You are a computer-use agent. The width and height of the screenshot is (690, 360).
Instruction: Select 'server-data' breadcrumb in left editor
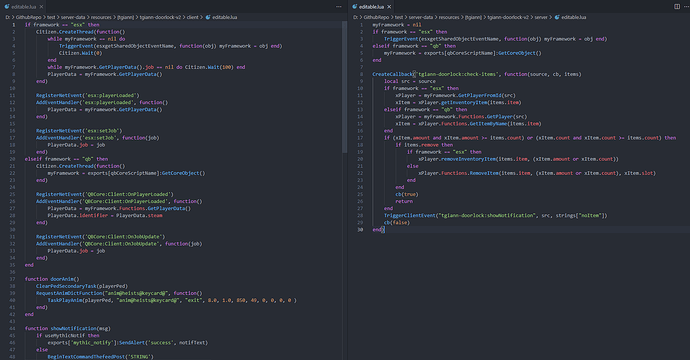point(73,17)
